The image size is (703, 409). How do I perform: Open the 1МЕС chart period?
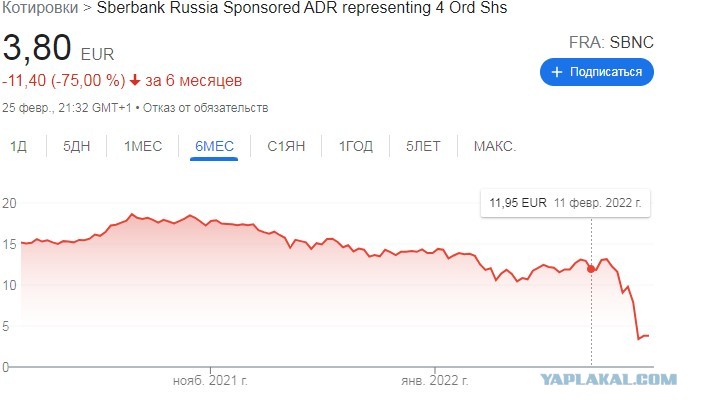[143, 146]
